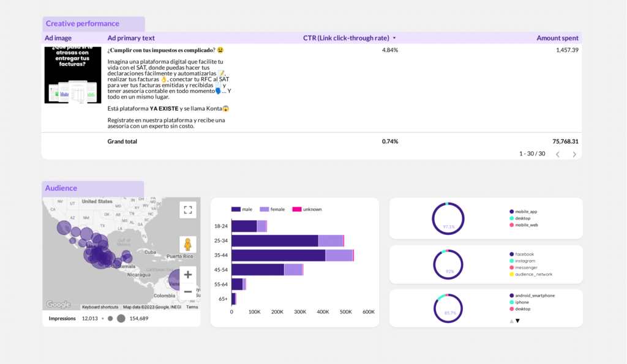Image resolution: width=627 pixels, height=364 pixels.
Task: Open Keyboard shortcuts link on map
Action: 100,307
